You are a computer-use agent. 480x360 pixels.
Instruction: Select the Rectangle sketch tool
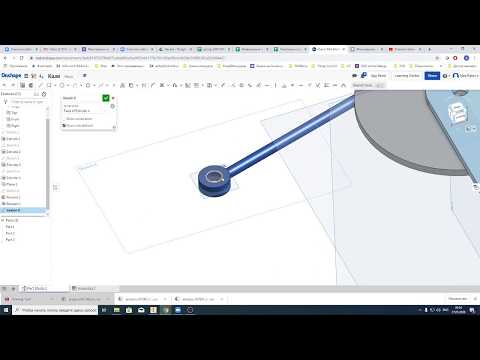pyautogui.click(x=49, y=85)
